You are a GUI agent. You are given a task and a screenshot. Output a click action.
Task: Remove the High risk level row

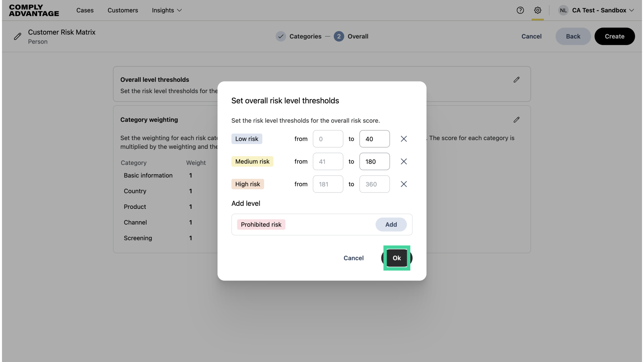point(404,184)
